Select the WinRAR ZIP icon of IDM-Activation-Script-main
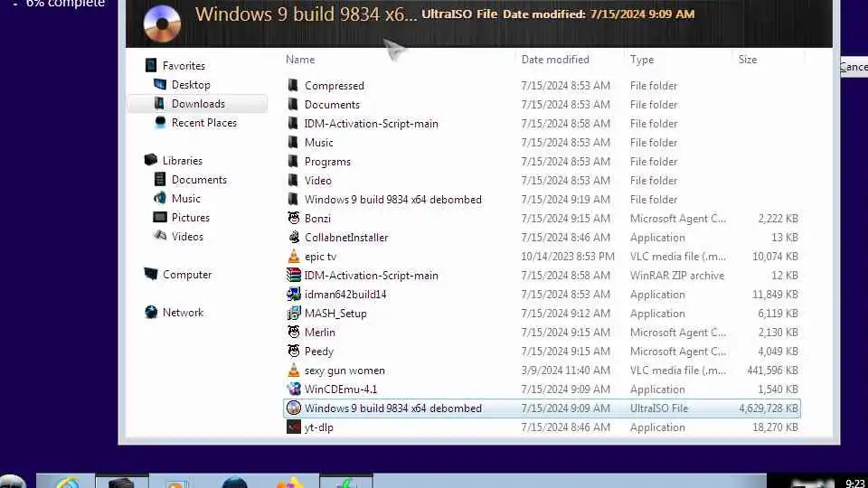This screenshot has height=488, width=868. pos(293,275)
